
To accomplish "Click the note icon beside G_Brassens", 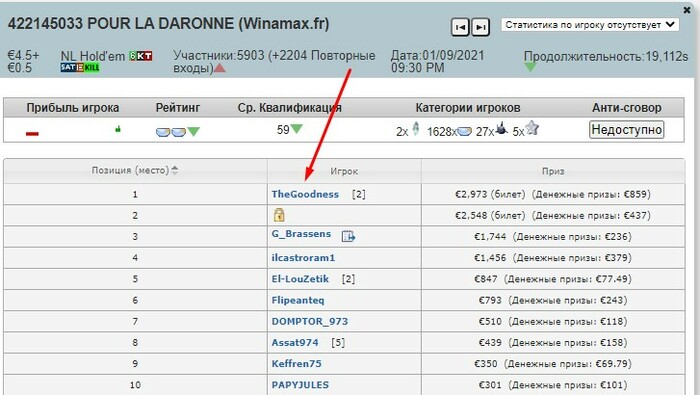I will (348, 236).
